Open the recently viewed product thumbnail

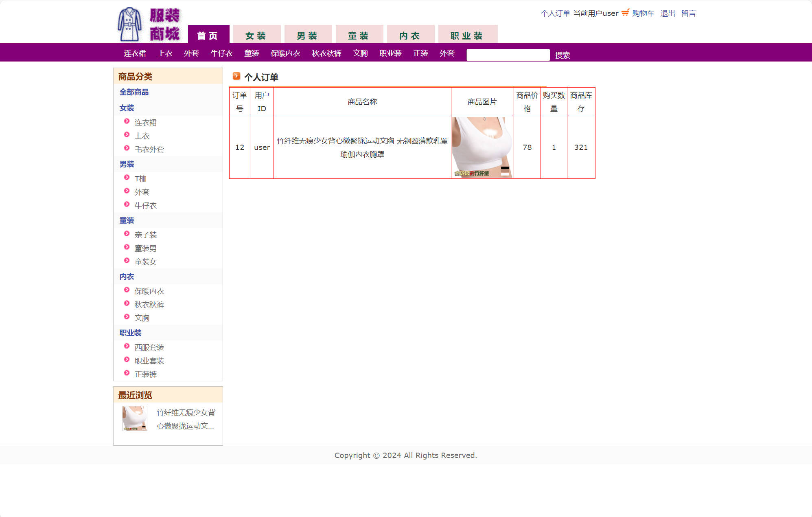coord(134,418)
